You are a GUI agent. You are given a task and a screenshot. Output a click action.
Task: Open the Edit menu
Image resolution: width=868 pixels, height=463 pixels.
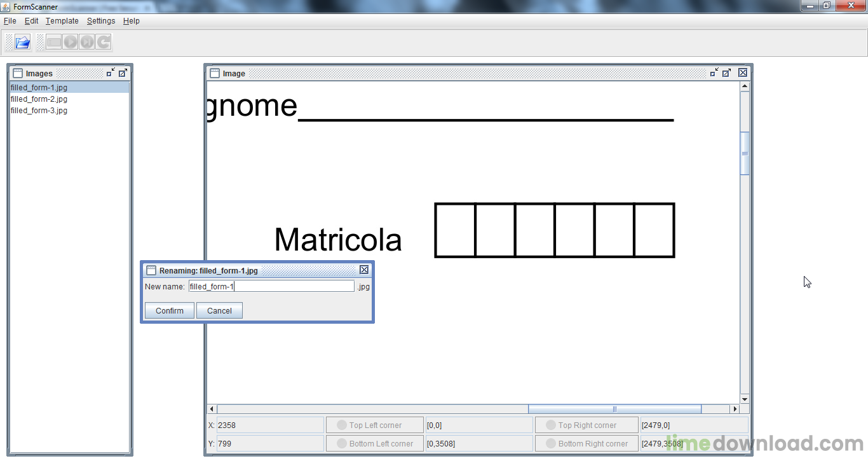[32, 21]
